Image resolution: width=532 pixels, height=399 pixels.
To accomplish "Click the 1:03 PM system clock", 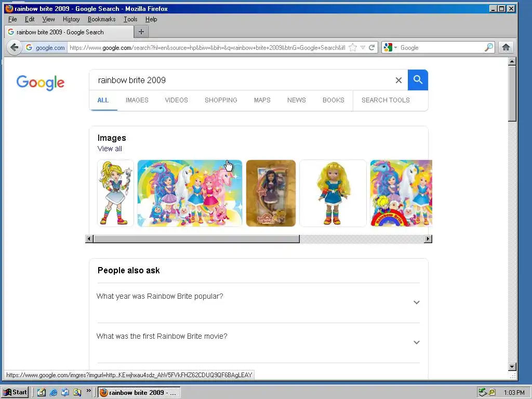I will click(514, 393).
